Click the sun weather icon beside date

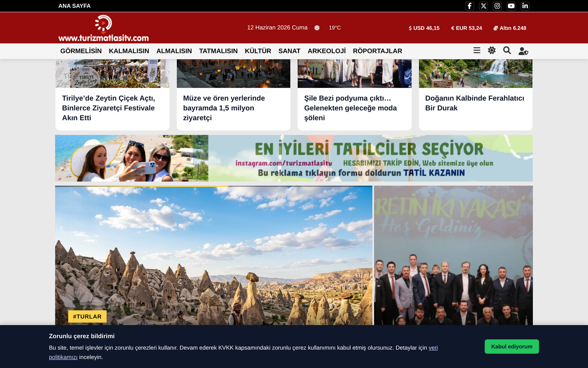pos(317,28)
